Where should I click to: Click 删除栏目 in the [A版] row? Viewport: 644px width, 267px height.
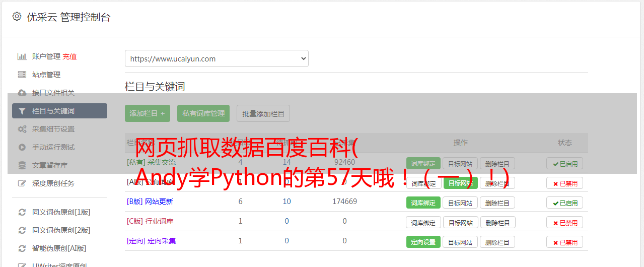click(x=497, y=183)
